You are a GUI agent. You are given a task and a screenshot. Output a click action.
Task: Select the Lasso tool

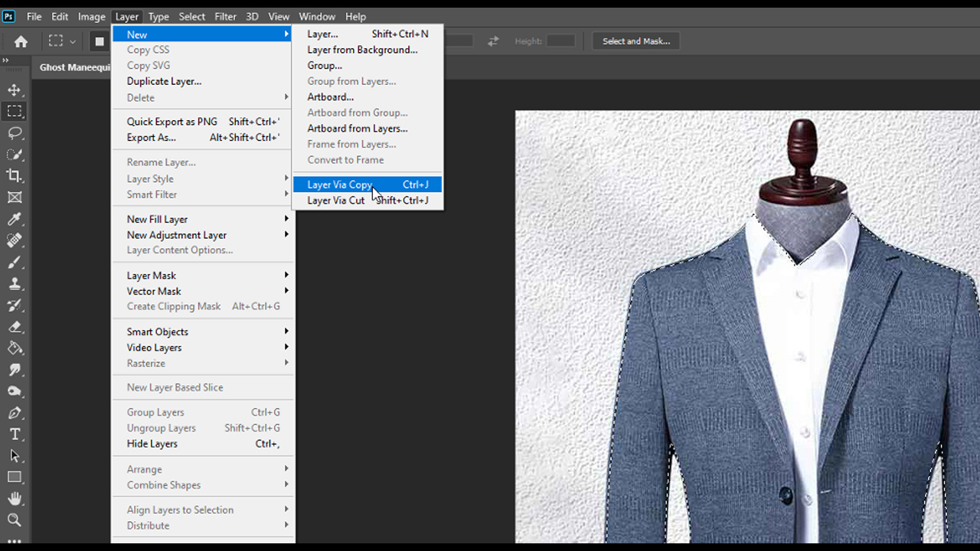15,133
